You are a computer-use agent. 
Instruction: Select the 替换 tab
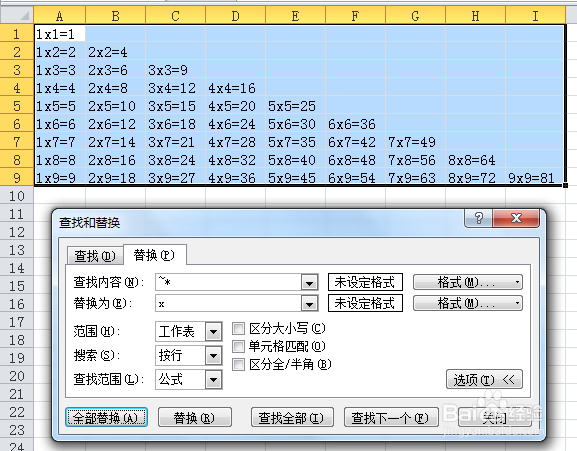click(x=155, y=255)
